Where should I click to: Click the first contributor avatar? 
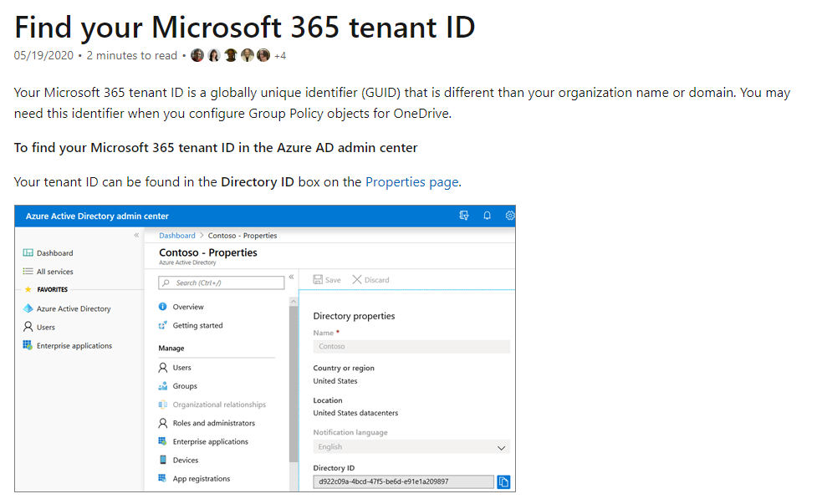[x=197, y=55]
